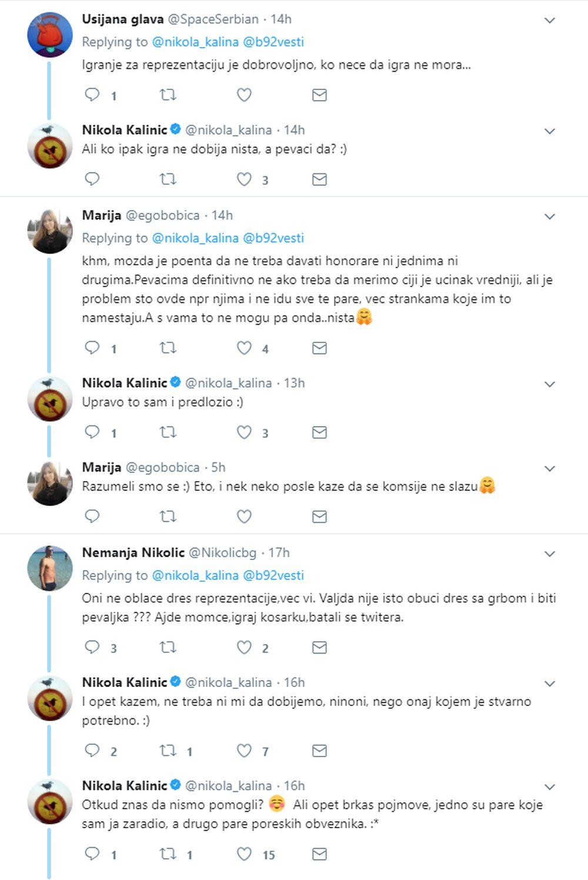Viewport: 588px width, 880px height.
Task: Share Kalinic's 'Otkud znas' tweet by message
Action: (x=319, y=854)
